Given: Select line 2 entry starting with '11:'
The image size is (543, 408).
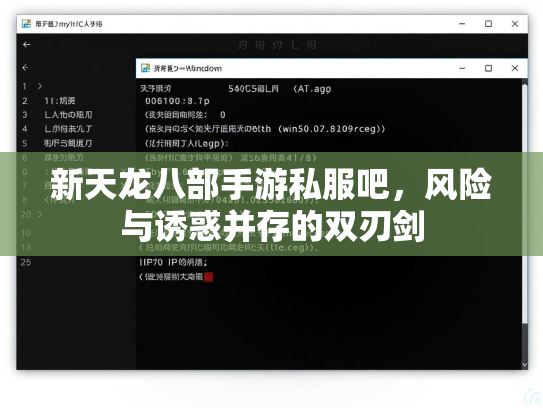Looking at the screenshot, I should 60,101.
